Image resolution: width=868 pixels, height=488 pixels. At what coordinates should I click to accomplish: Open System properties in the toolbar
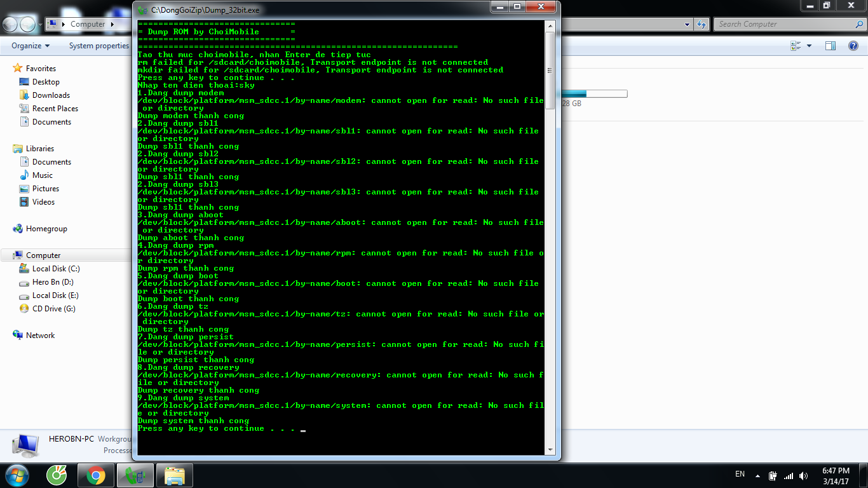click(98, 46)
